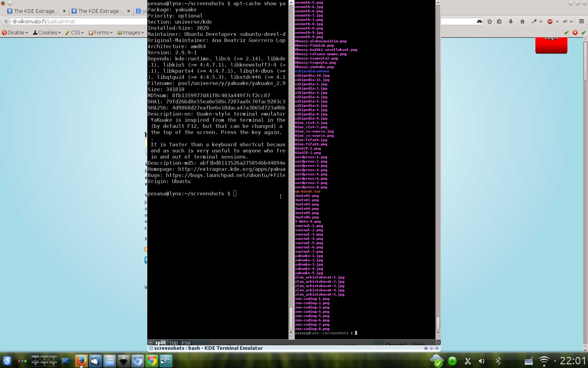Switch to second KDE Extragear browser tab

click(x=101, y=11)
